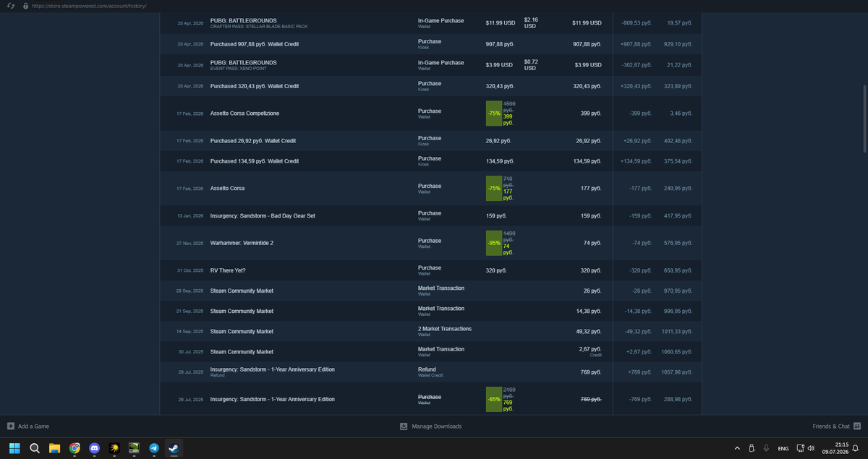Click the -75% badge on Assetto Corsa Competizione
The image size is (868, 459).
coord(494,113)
